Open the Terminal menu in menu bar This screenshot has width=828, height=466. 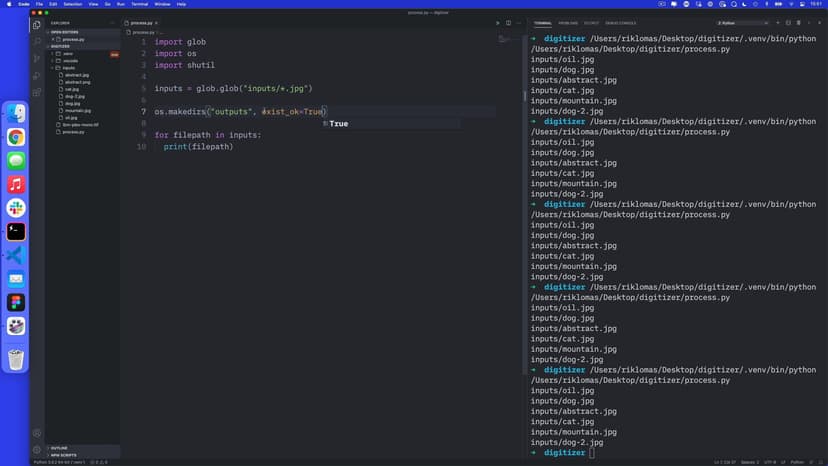point(139,4)
